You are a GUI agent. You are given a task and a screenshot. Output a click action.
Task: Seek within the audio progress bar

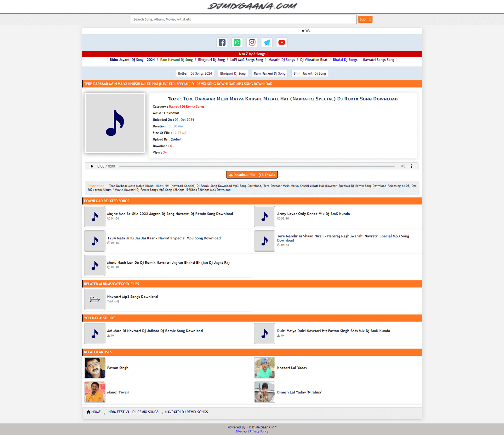tap(257, 166)
